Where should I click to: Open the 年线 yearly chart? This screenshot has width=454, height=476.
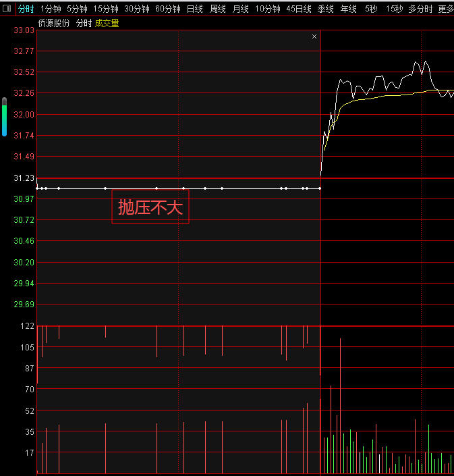point(349,9)
